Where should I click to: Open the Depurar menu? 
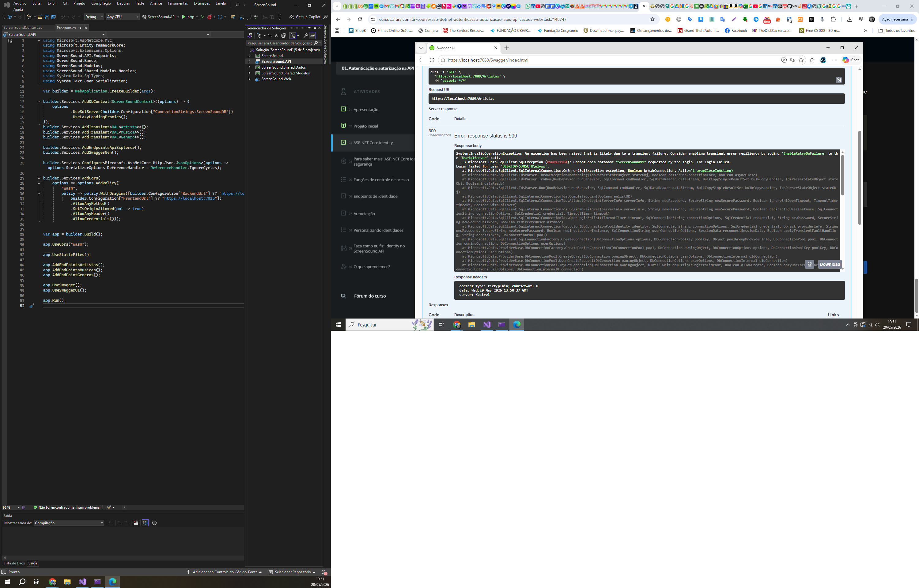123,3
